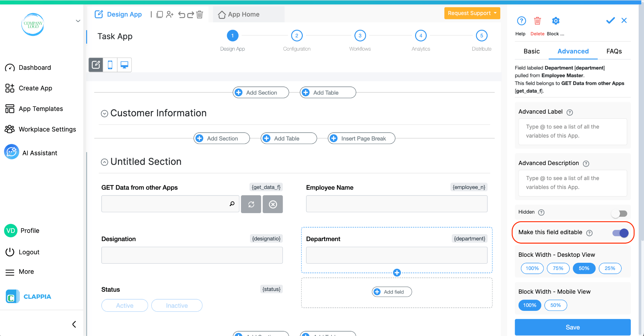Click the Employee Name input field
644x336 pixels.
coord(396,204)
